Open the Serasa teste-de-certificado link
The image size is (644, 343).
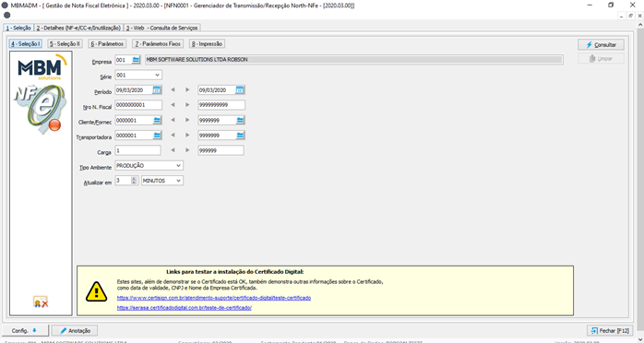point(184,308)
